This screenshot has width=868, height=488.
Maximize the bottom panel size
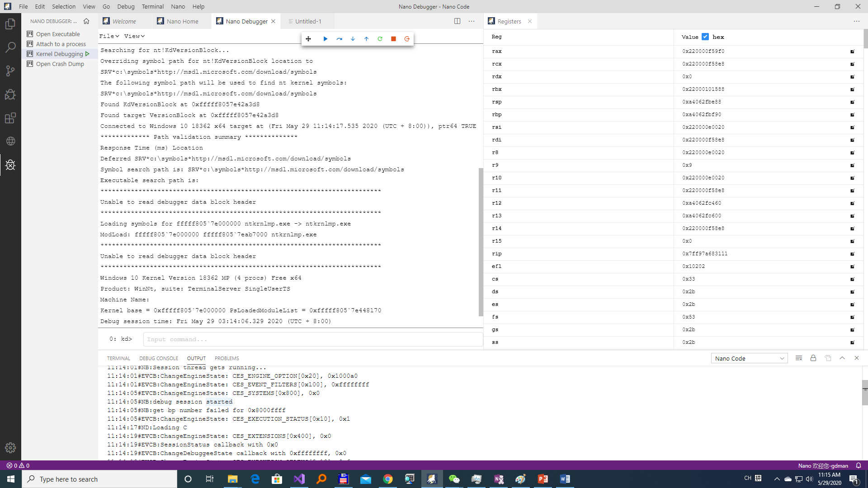842,358
